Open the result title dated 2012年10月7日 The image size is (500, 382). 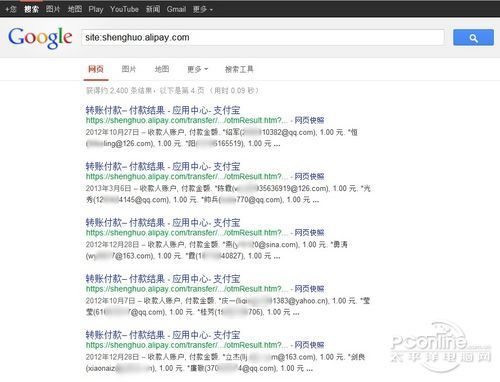pyautogui.click(x=163, y=279)
